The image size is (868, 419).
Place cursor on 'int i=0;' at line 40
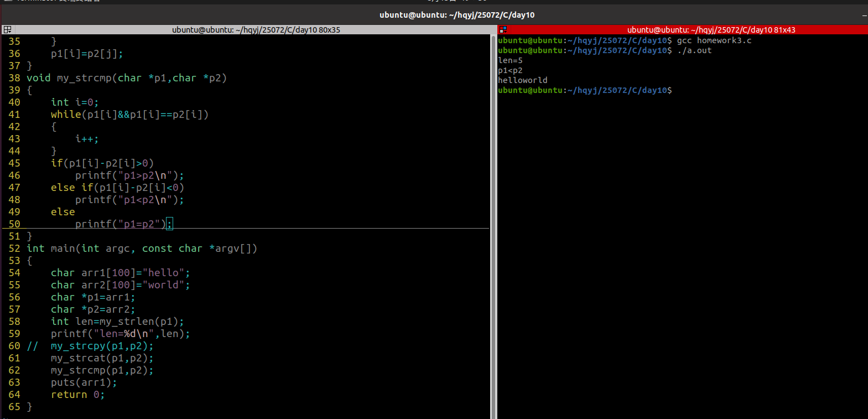coord(75,102)
